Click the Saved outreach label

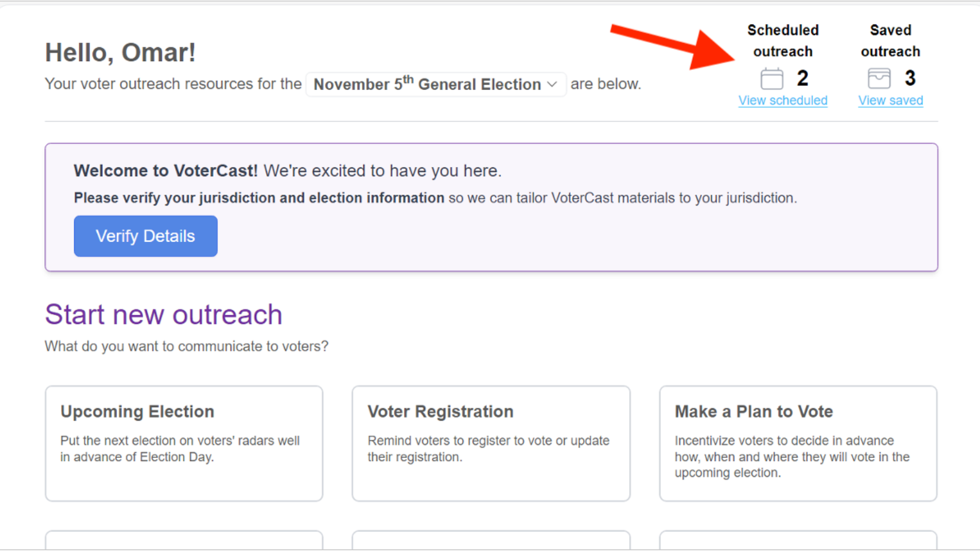[890, 40]
